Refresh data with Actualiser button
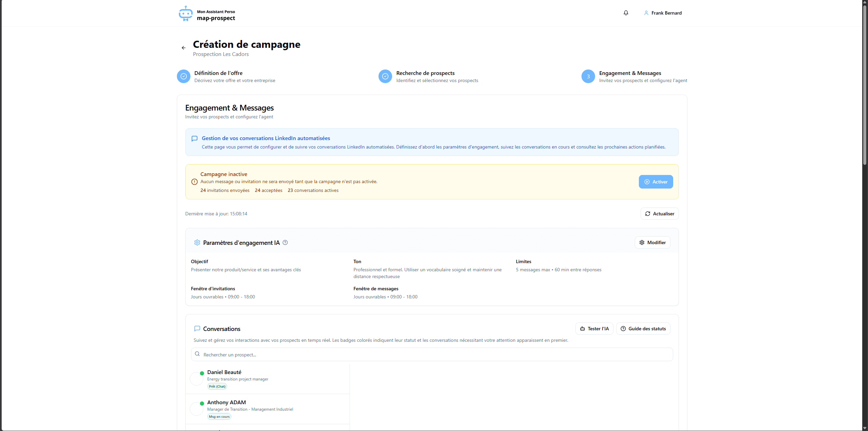Viewport: 868px width, 431px height. pyautogui.click(x=660, y=214)
